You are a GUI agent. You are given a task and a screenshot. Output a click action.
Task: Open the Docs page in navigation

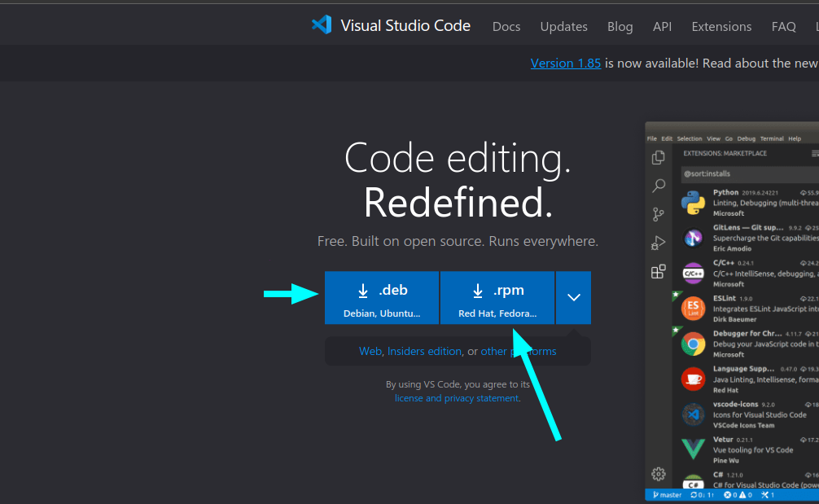click(506, 26)
